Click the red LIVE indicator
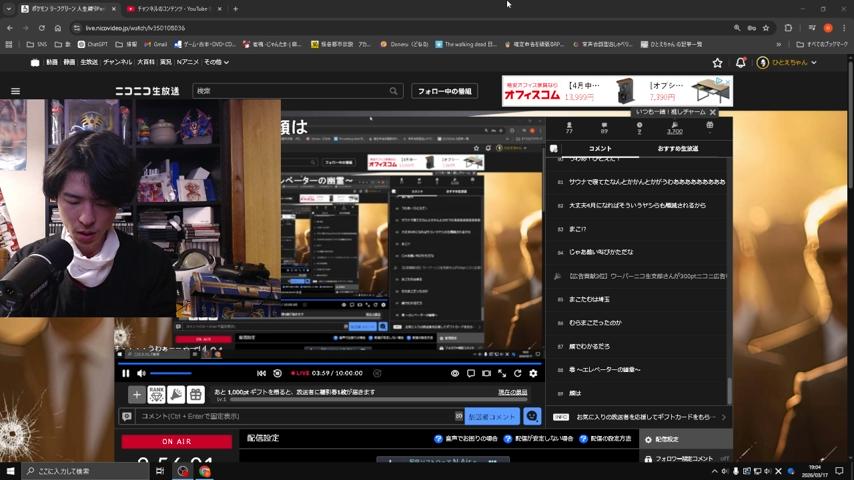The width and height of the screenshot is (854, 480). coord(300,373)
